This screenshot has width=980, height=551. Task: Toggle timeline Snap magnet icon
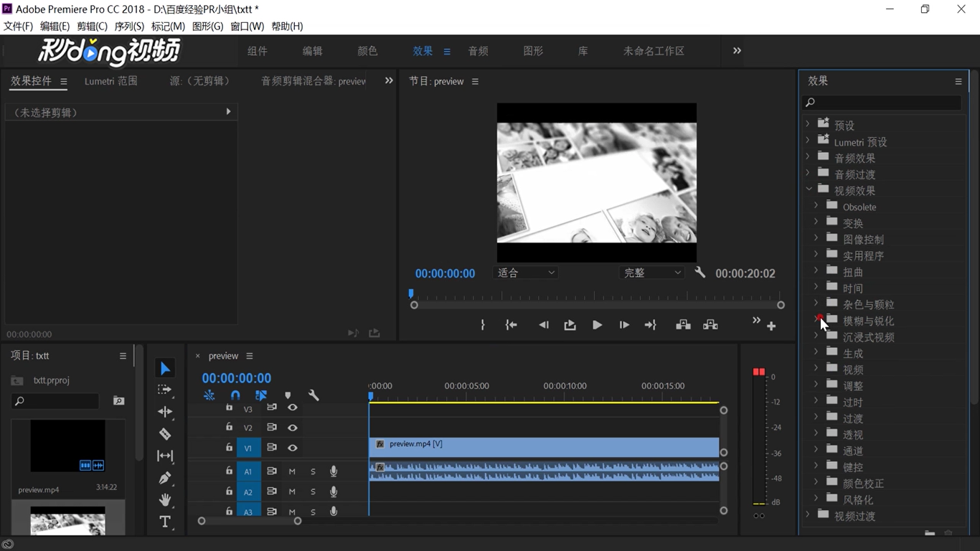coord(235,395)
